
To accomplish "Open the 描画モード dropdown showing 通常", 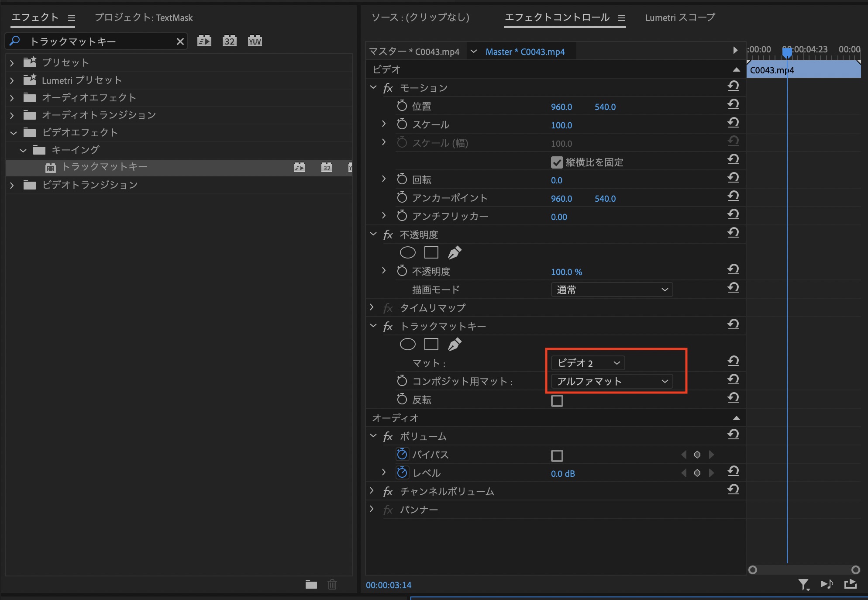I will click(x=611, y=290).
